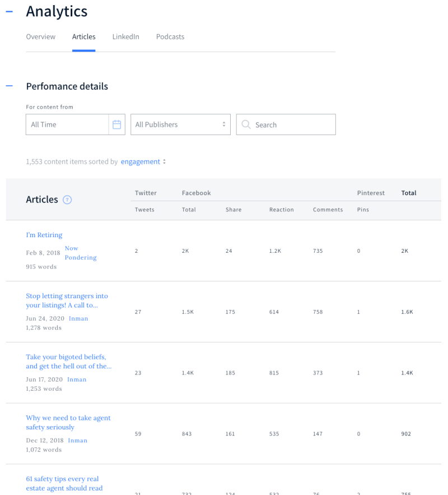Click the 1,072 words label
The height and width of the screenshot is (495, 448).
[x=44, y=450]
